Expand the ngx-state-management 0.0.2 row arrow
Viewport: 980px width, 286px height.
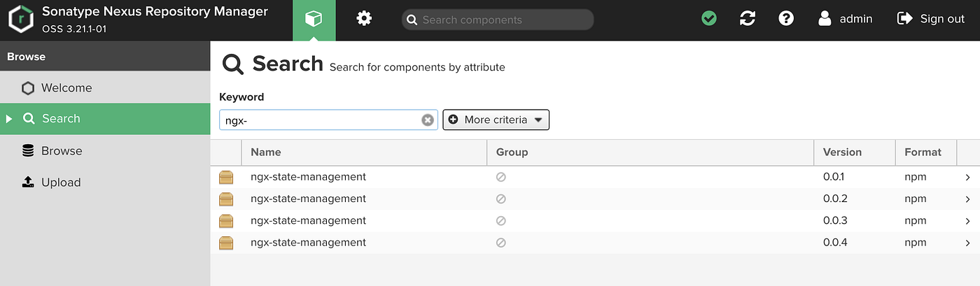[968, 199]
